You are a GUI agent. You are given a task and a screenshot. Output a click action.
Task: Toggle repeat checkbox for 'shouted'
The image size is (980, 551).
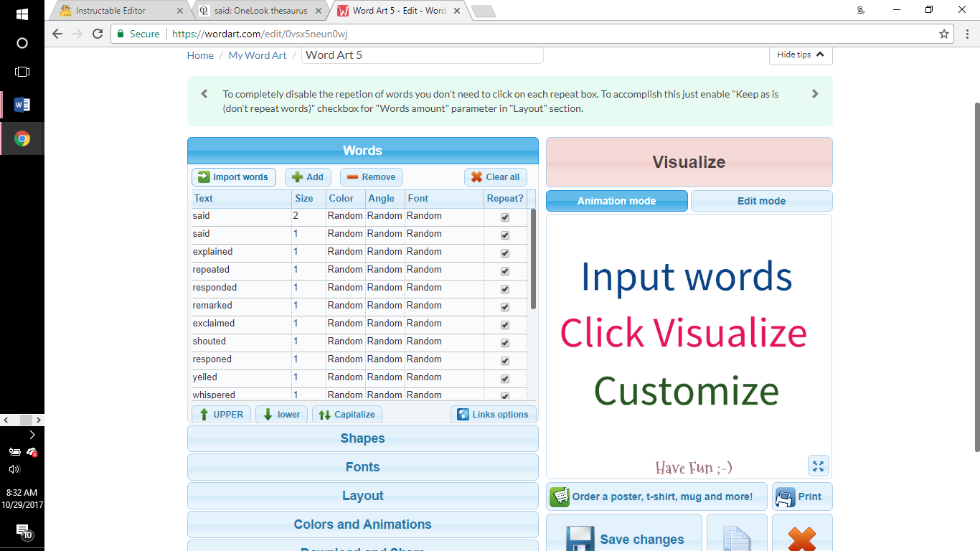tap(505, 343)
